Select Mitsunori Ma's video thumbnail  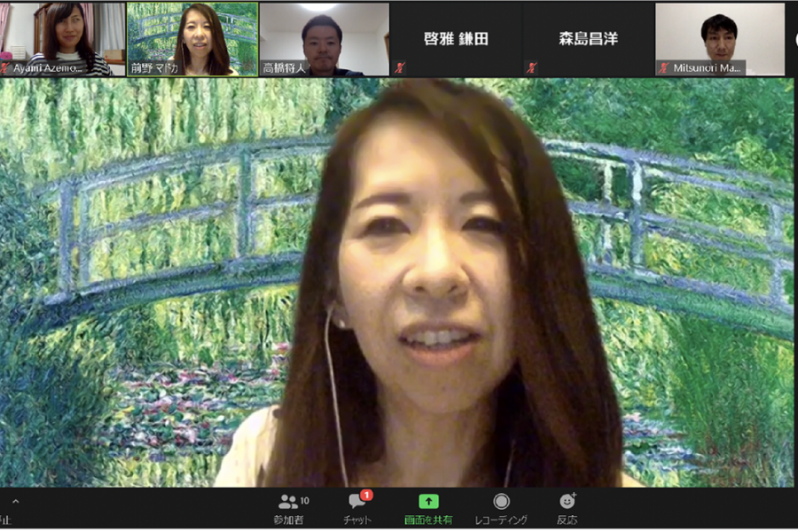(x=720, y=39)
